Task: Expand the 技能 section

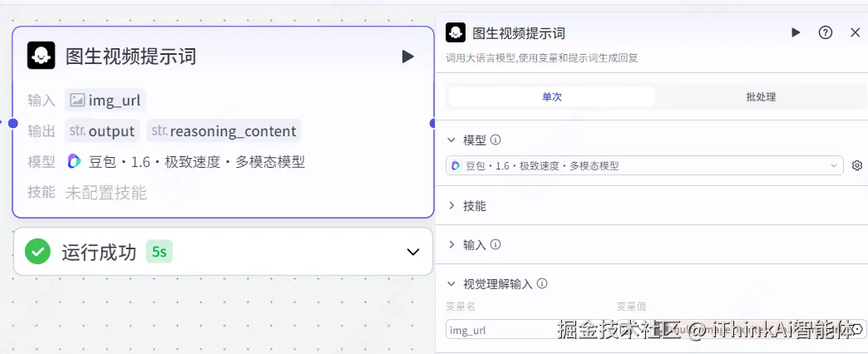Action: click(x=452, y=206)
